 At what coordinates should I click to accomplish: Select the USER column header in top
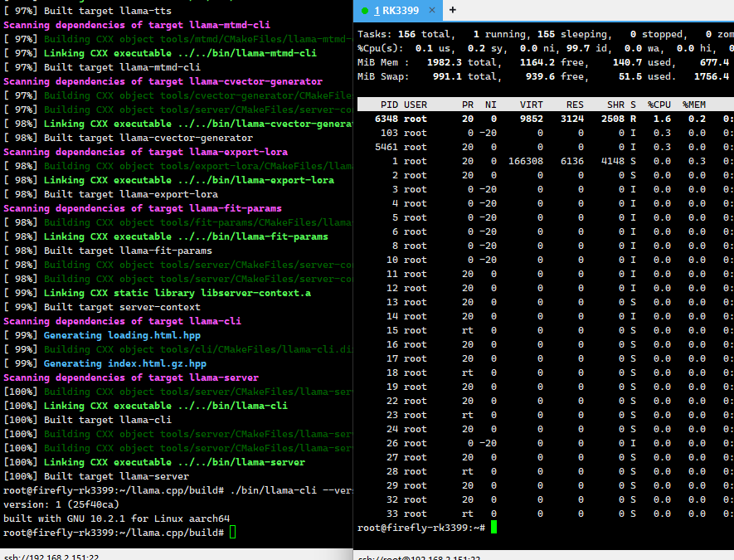pyautogui.click(x=416, y=105)
